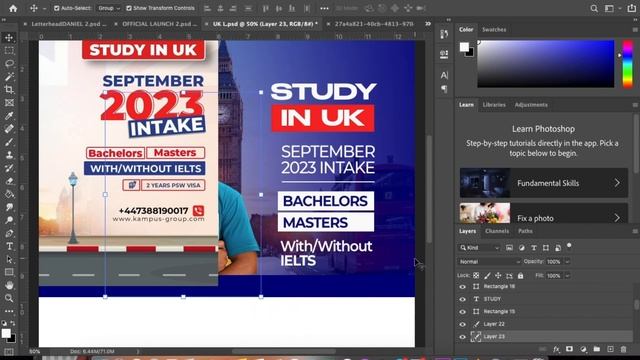Select the Paint Bucket tool
Screen dimensions: 640x360
(9, 194)
